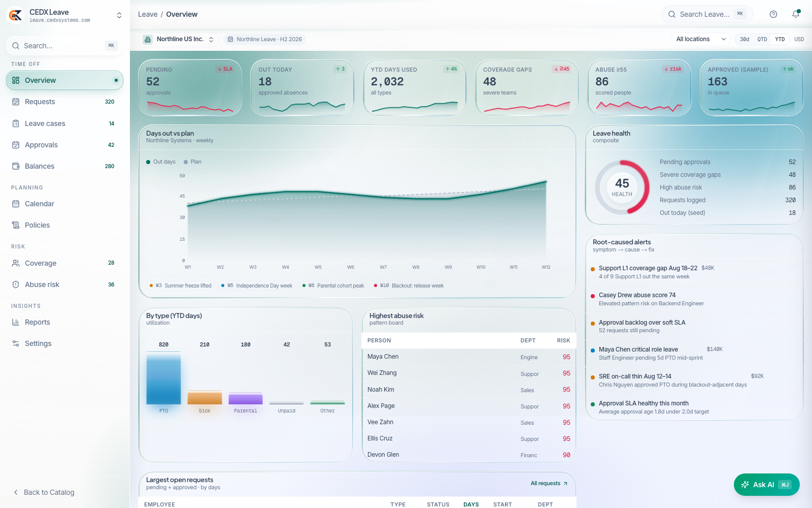Click the Back to Catalog arrow icon
Screen dimensions: 812x508
click(16, 492)
